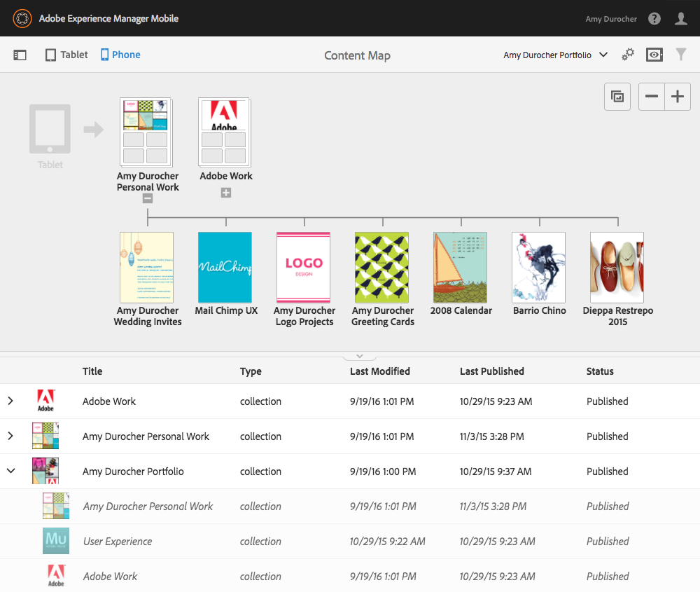Viewport: 700px width, 592px height.
Task: Select the Barrio Chino thumbnail
Action: click(539, 267)
